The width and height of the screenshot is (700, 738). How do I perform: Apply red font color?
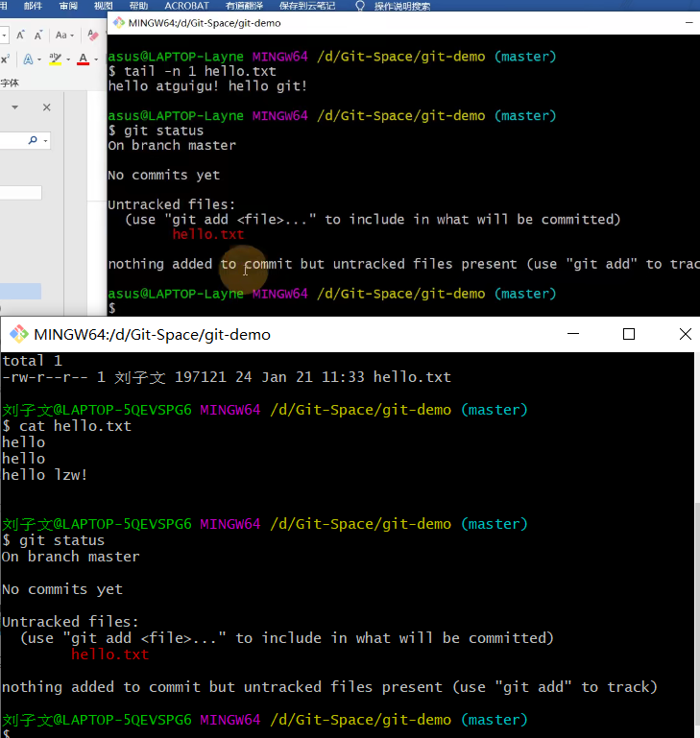(83, 60)
